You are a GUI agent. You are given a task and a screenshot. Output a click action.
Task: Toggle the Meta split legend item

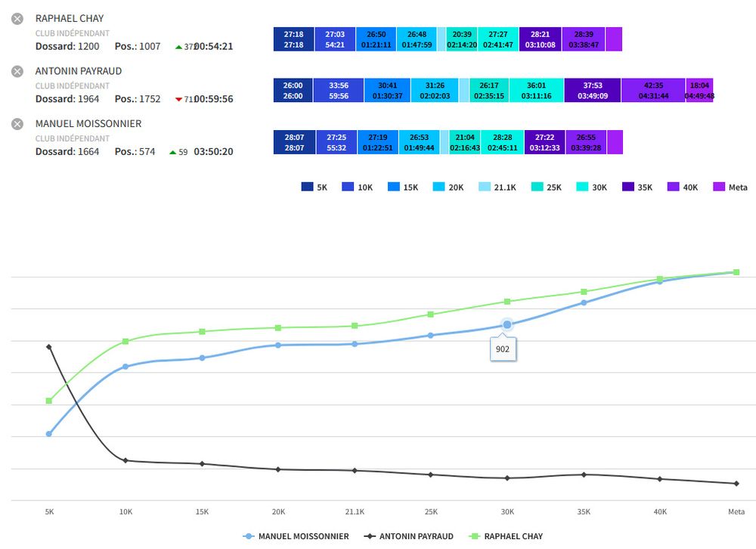tap(730, 187)
